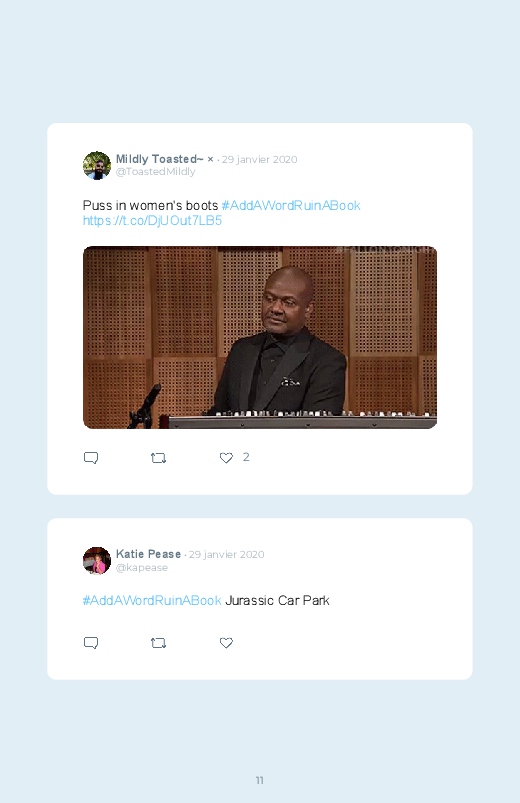520x803 pixels.
Task: Open the GIF of man at keyboard
Action: (260, 337)
